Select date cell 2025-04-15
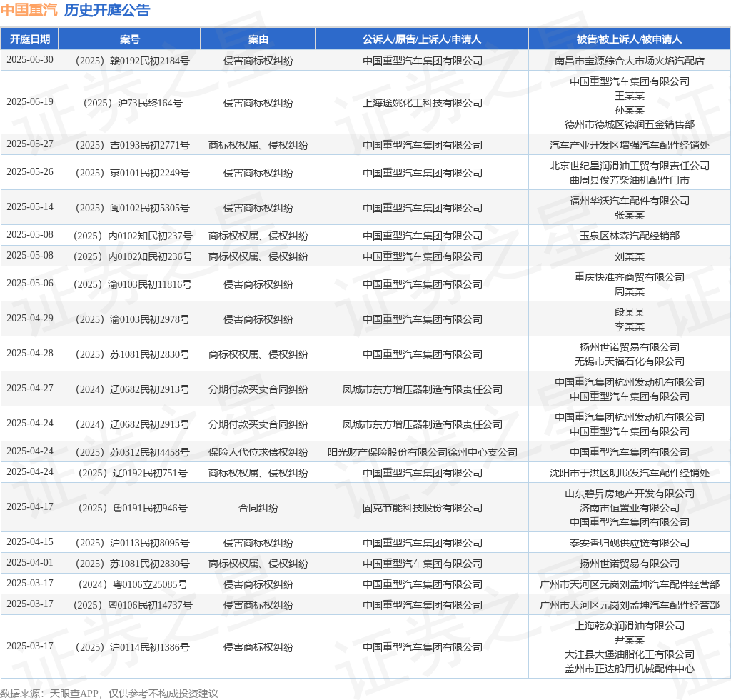731x700 pixels. click(30, 541)
